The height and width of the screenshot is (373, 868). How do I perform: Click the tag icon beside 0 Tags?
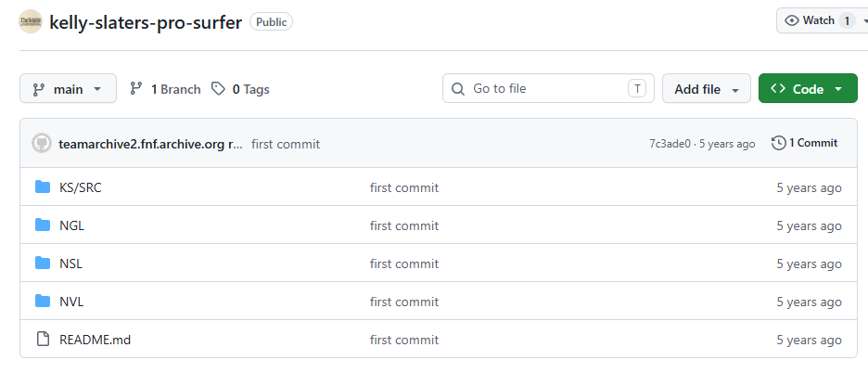click(219, 89)
